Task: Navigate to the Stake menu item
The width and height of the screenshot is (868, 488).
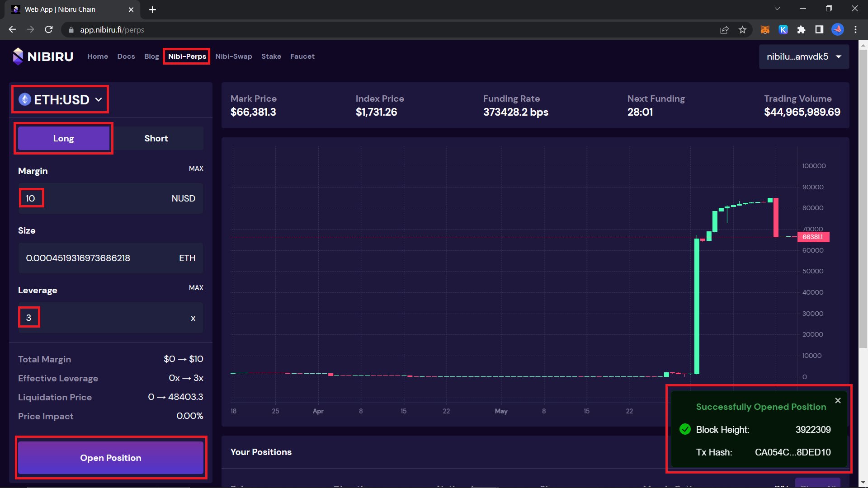Action: coord(271,56)
